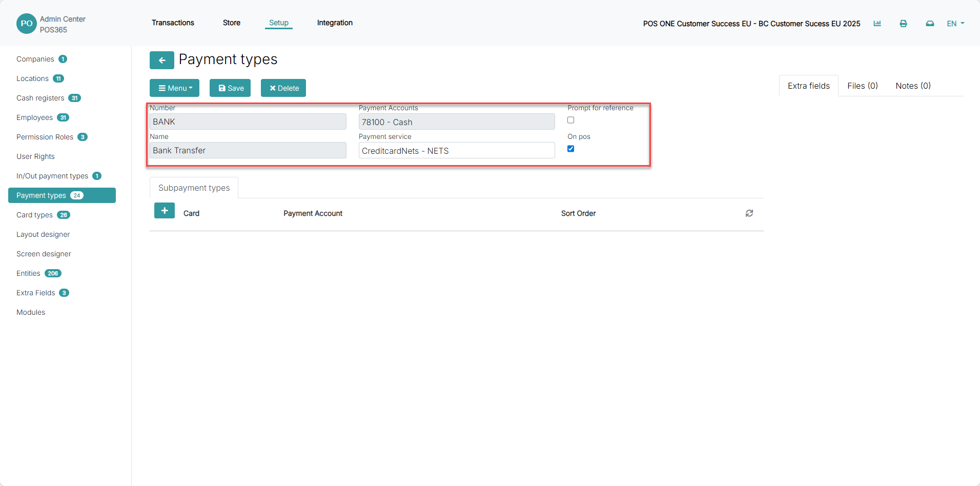Viewport: 980px width, 486px height.
Task: Open Modules section
Action: coord(31,312)
